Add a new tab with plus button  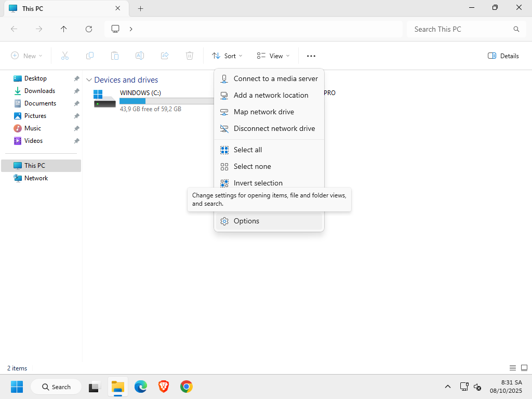click(140, 8)
